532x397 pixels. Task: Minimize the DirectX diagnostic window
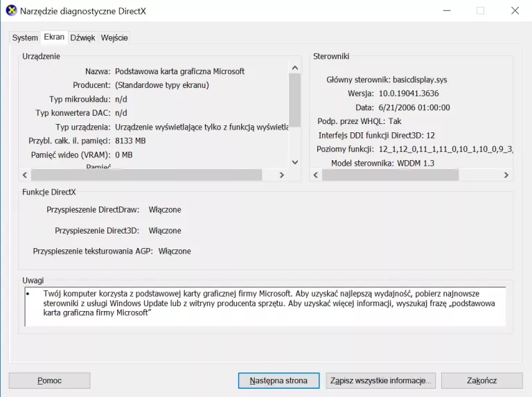tap(445, 11)
